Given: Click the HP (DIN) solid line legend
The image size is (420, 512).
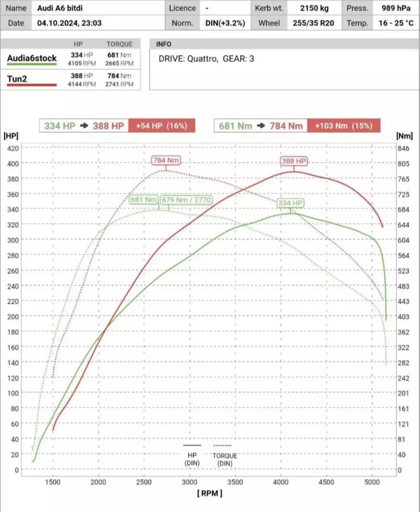Looking at the screenshot, I should pyautogui.click(x=192, y=455).
